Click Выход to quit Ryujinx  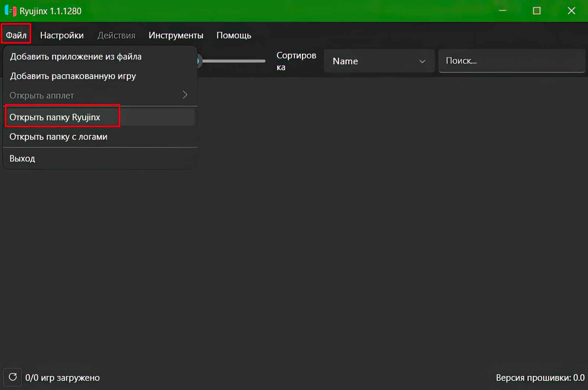click(100, 158)
